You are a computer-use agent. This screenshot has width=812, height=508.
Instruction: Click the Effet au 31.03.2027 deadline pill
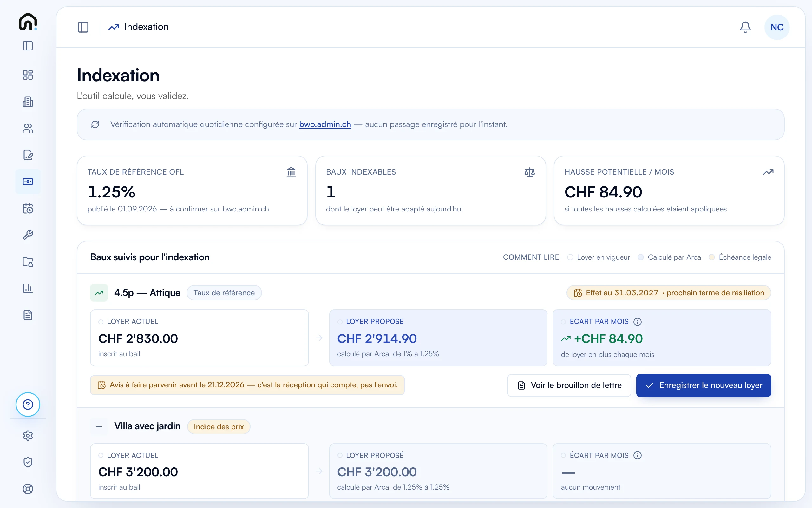click(x=669, y=293)
